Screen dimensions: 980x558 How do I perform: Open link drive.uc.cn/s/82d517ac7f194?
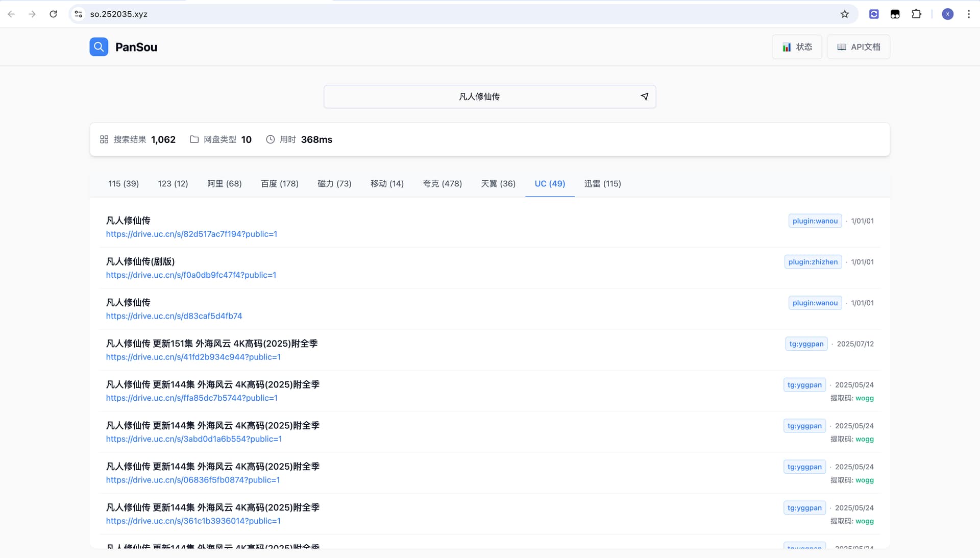click(191, 234)
